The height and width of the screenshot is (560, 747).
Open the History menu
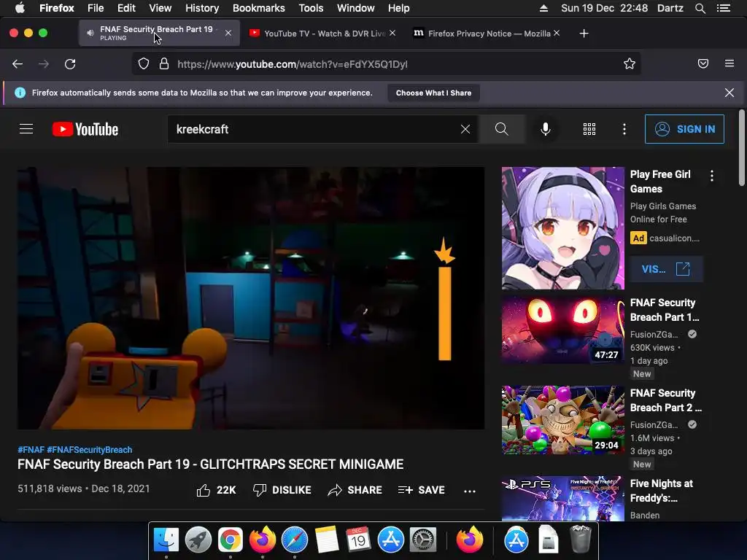[x=202, y=8]
